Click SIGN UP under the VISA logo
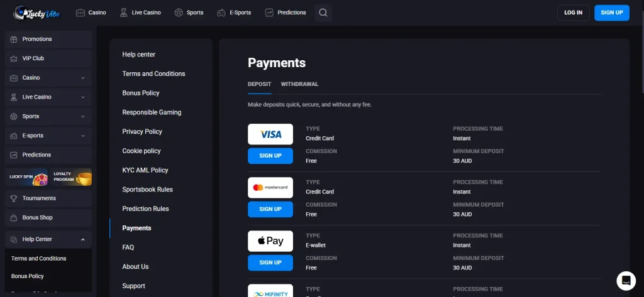Image resolution: width=644 pixels, height=297 pixels. [270, 156]
